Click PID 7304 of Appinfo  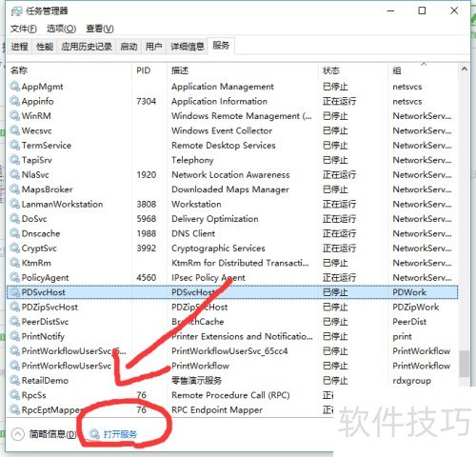tap(147, 101)
